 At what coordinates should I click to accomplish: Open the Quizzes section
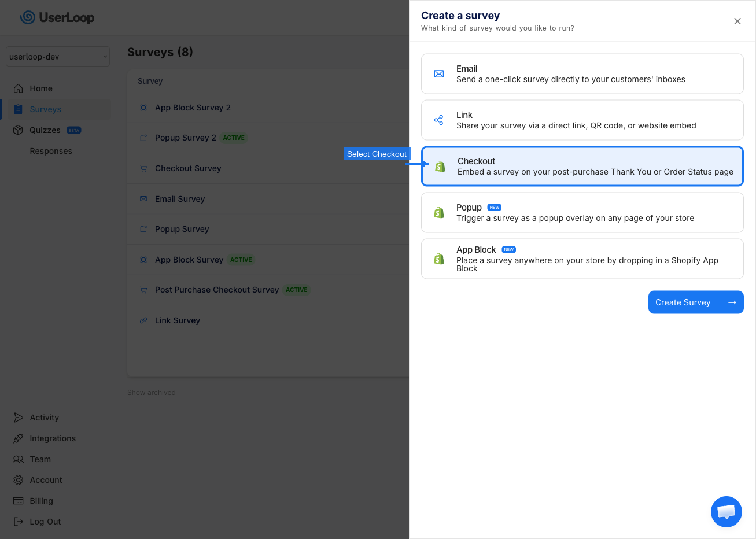pyautogui.click(x=46, y=130)
